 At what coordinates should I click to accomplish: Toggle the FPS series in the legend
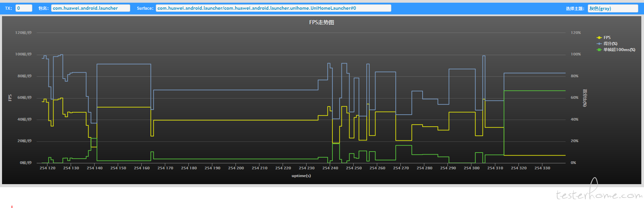[604, 38]
